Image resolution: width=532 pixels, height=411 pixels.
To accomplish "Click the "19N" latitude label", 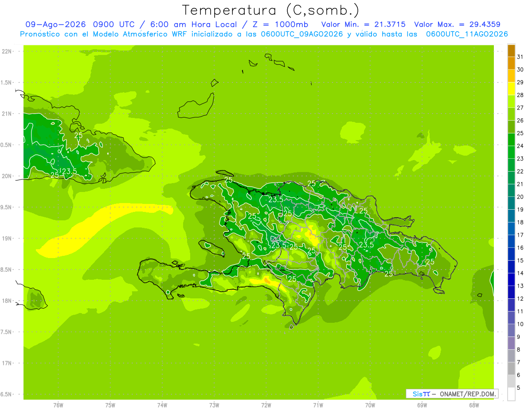I will point(8,238).
